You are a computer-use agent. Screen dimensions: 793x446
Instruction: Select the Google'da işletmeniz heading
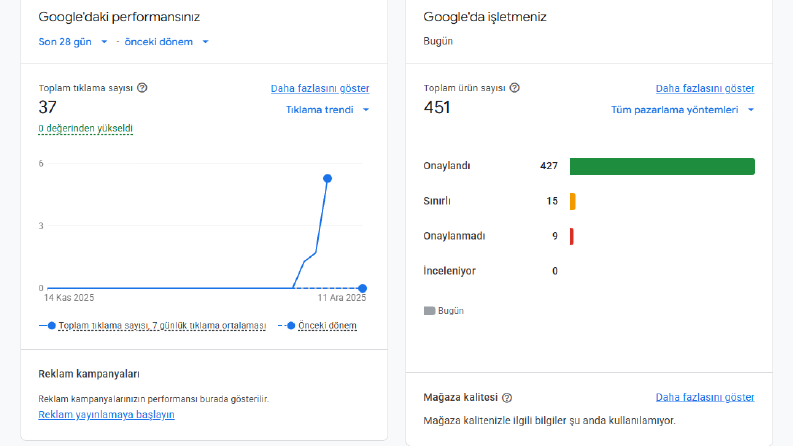point(485,17)
